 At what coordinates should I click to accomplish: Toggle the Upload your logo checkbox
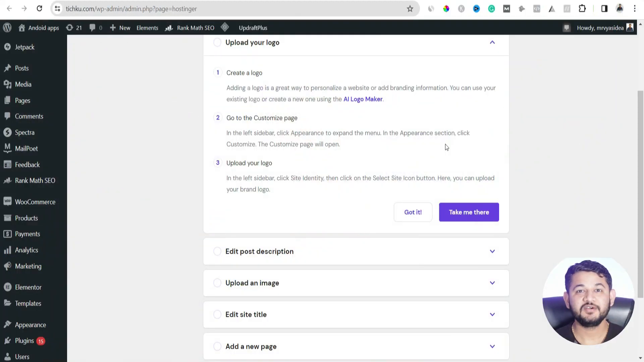point(217,42)
